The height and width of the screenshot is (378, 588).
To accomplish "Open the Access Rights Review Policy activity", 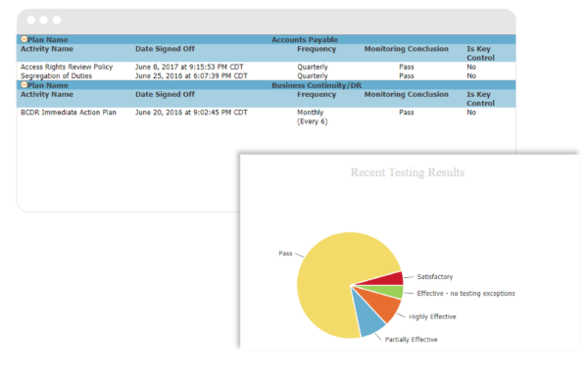I will (67, 67).
